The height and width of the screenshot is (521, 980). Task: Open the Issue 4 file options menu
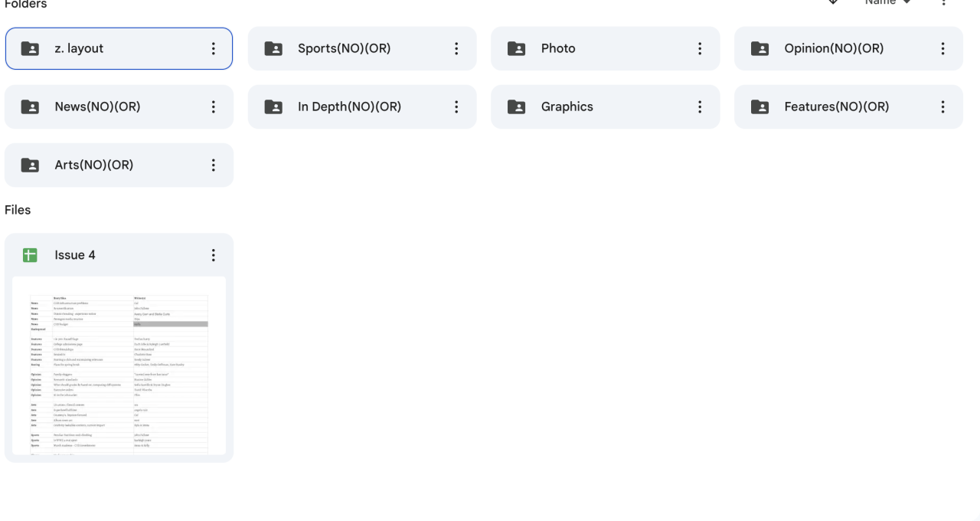click(213, 256)
